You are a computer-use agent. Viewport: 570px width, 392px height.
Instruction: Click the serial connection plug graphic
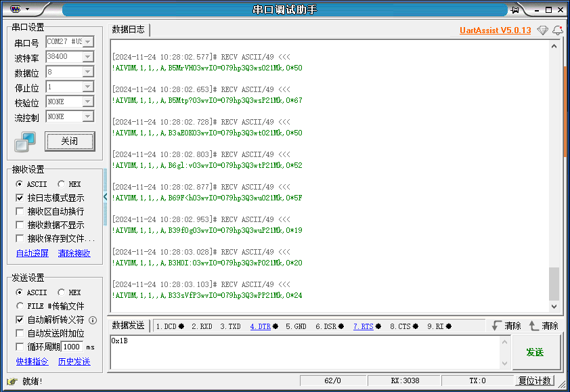[x=24, y=141]
